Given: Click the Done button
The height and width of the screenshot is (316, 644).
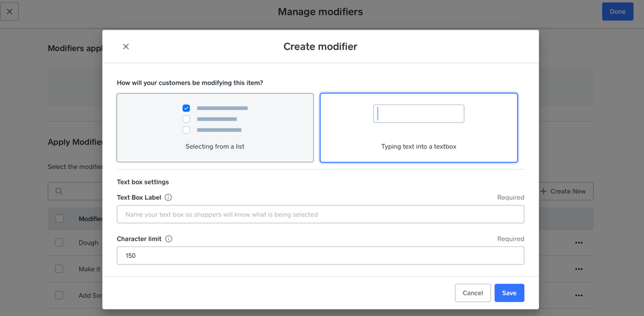Looking at the screenshot, I should pos(617,12).
